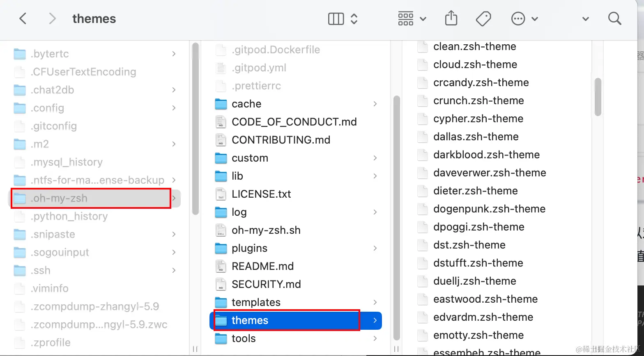Select the templates folder icon
The image size is (644, 356).
pos(221,302)
